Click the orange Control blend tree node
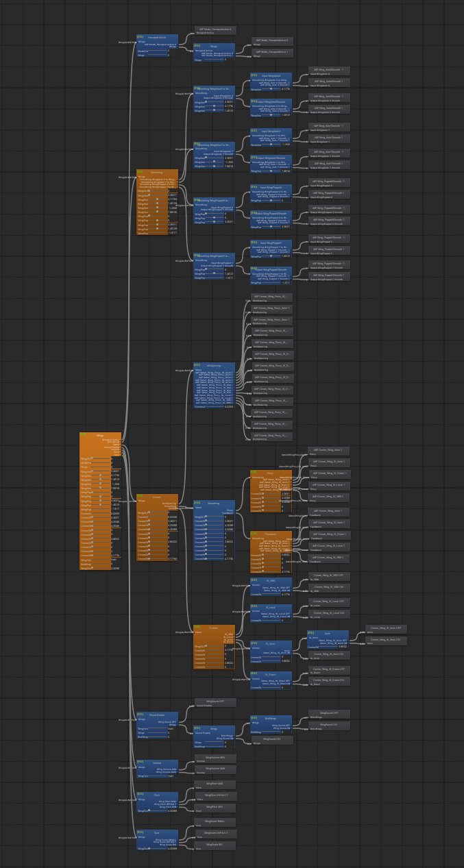 coord(214,628)
